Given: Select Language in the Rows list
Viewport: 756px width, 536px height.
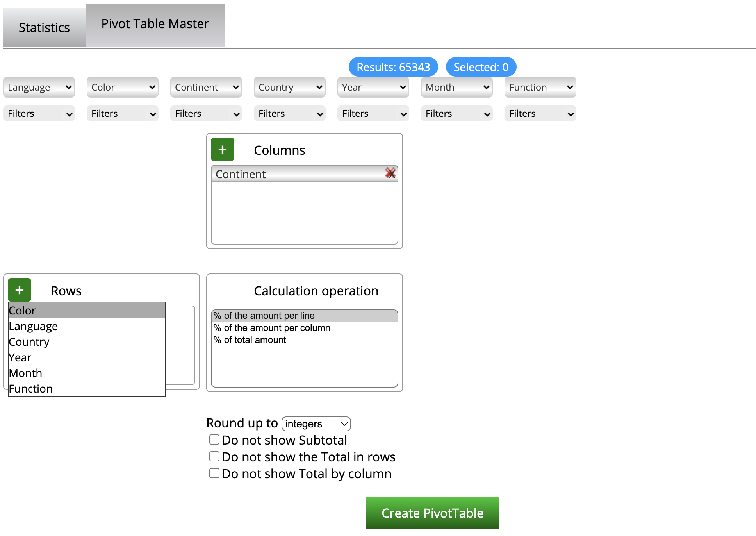Looking at the screenshot, I should 87,326.
